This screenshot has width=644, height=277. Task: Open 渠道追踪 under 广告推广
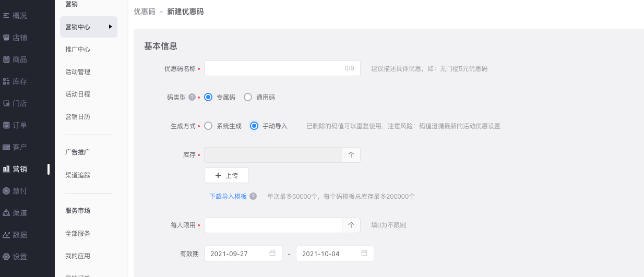click(78, 175)
